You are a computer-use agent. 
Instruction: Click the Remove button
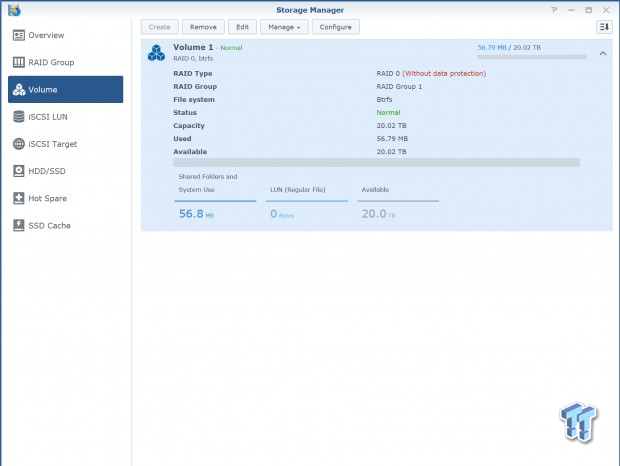coord(203,27)
